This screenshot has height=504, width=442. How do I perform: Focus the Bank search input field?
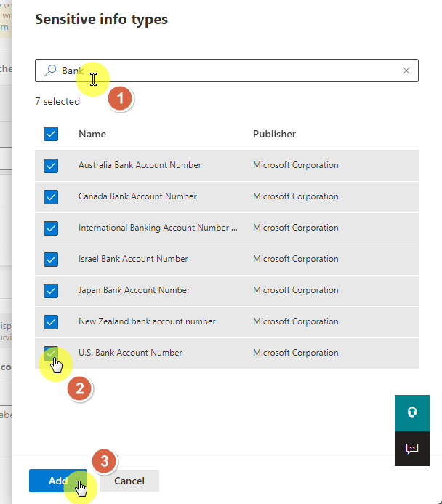pos(227,71)
